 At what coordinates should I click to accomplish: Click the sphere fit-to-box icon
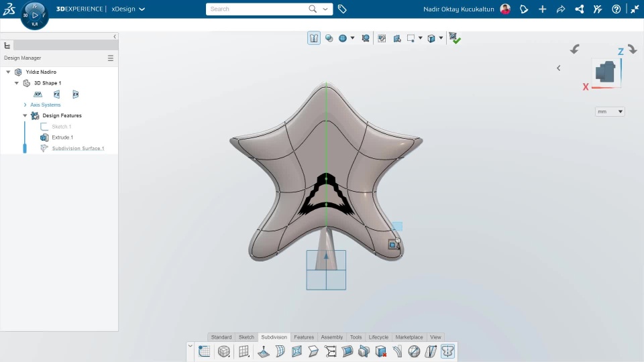point(366,38)
